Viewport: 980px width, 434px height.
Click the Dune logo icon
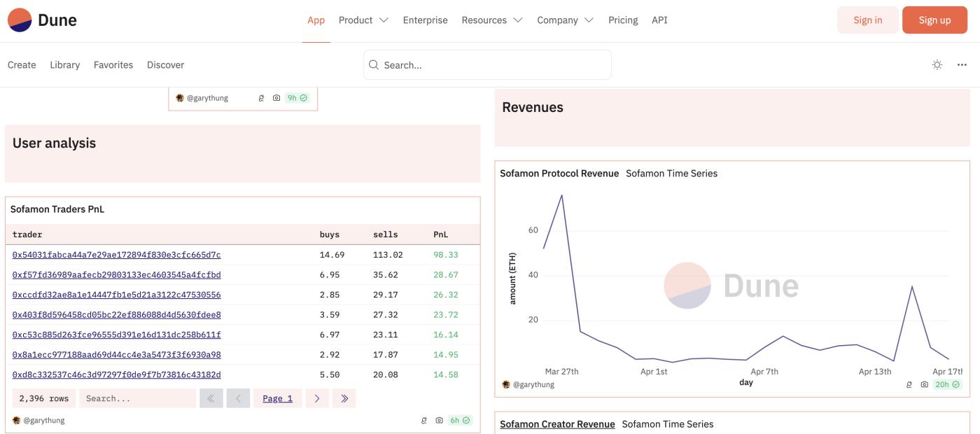tap(20, 20)
